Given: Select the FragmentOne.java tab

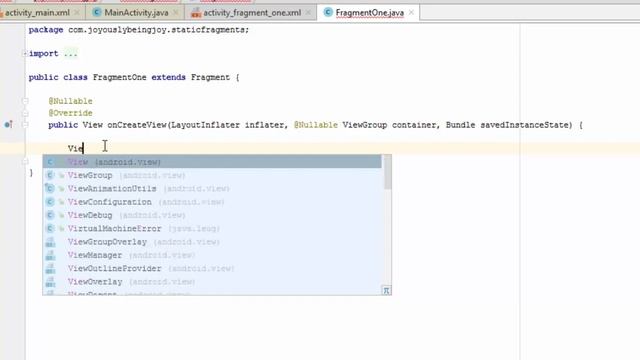Looking at the screenshot, I should click(369, 13).
